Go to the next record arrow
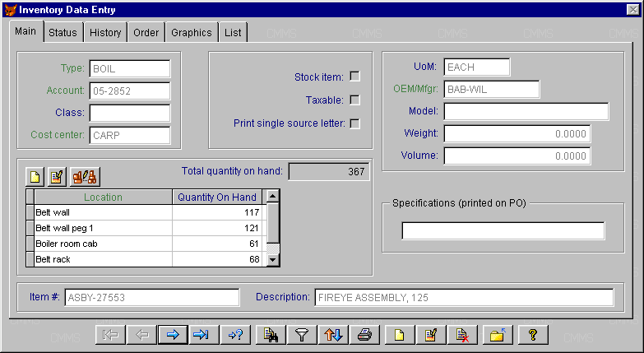This screenshot has width=644, height=353. click(172, 335)
